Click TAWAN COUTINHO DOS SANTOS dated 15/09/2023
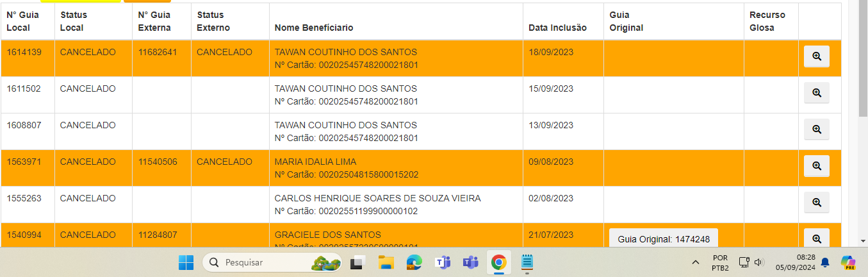 (345, 88)
